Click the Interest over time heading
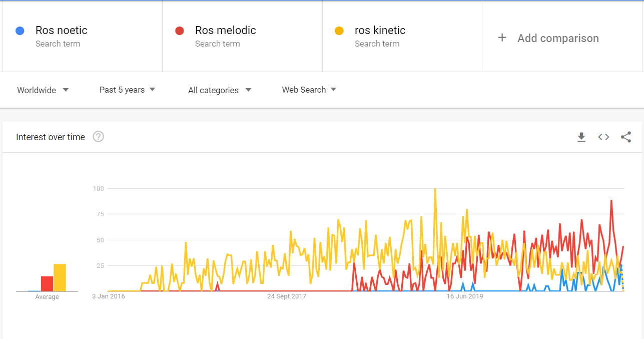The height and width of the screenshot is (339, 644). pos(51,137)
